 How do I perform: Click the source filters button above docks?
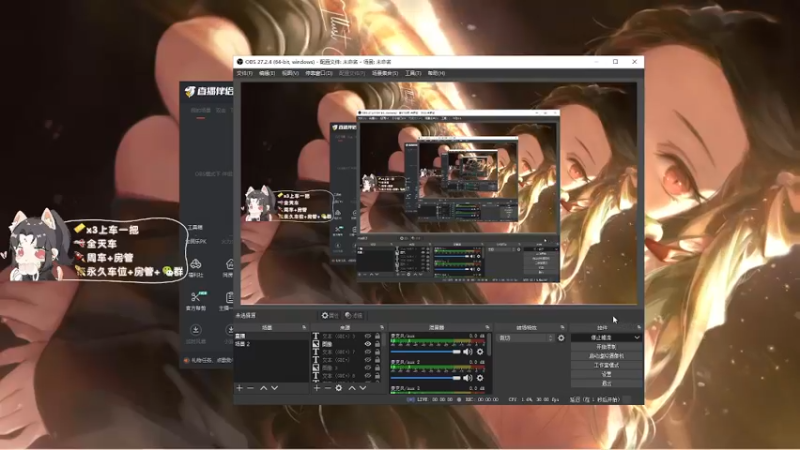(x=354, y=315)
